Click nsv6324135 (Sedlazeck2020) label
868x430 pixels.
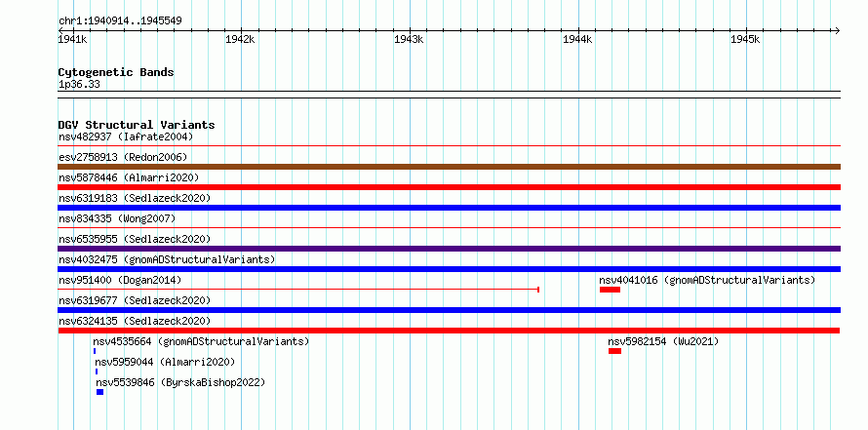[x=135, y=321]
